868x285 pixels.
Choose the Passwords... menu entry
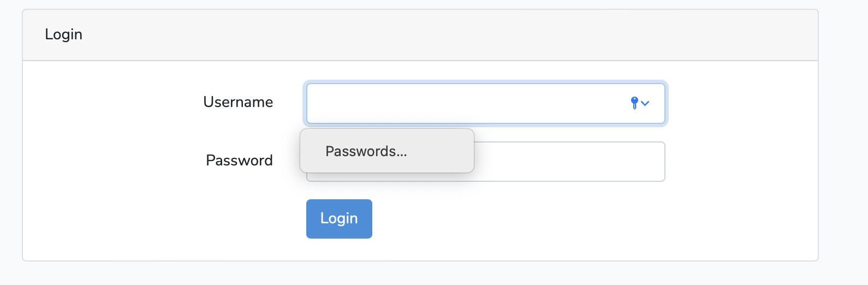click(366, 151)
